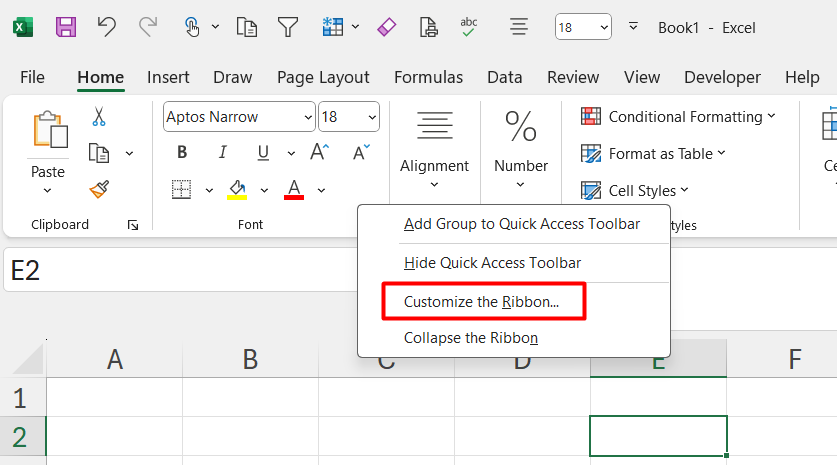Select column A header
The image size is (837, 465).
(115, 359)
